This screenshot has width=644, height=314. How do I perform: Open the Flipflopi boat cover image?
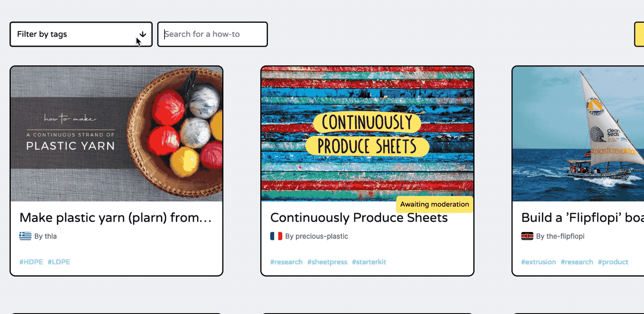[x=578, y=134]
